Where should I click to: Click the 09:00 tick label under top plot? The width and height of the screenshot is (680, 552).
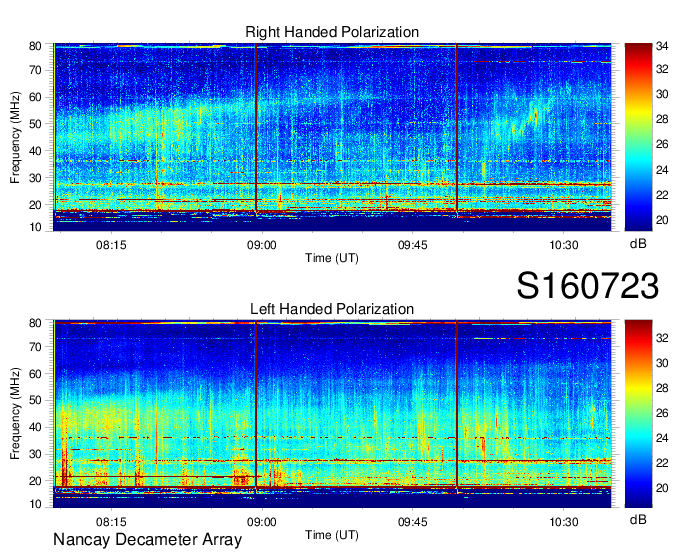(262, 245)
